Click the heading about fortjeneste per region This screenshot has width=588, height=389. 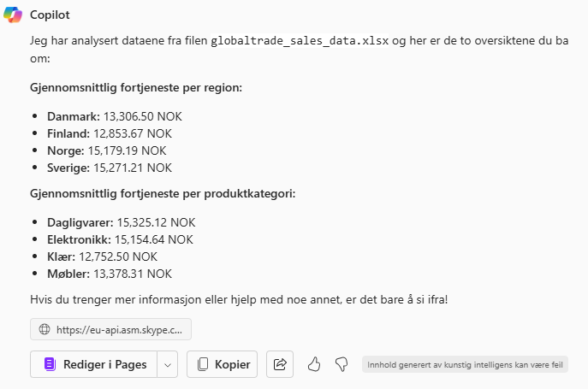135,88
